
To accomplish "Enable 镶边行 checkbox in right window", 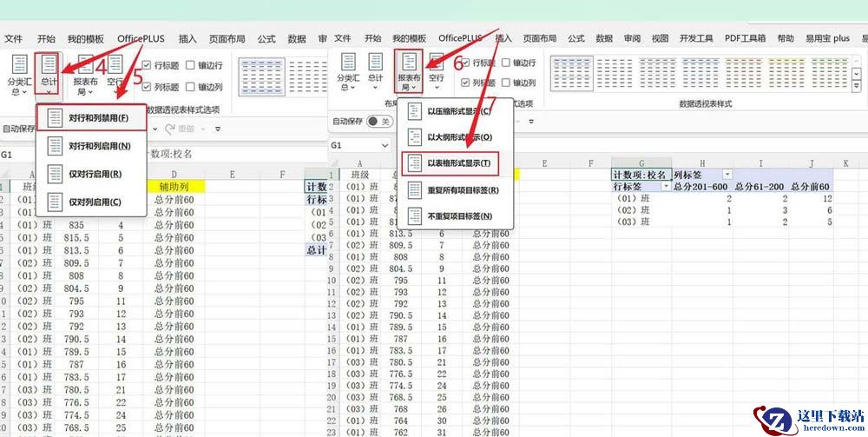I will click(x=506, y=63).
